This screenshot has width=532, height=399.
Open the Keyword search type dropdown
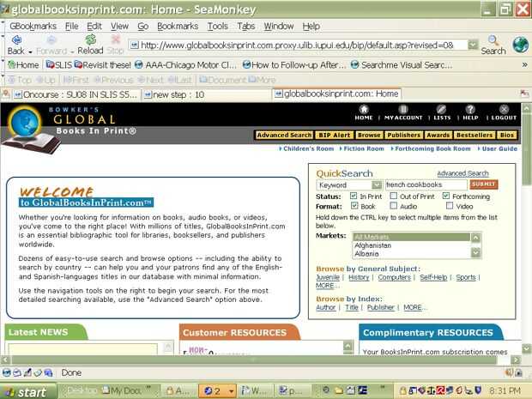pos(349,184)
